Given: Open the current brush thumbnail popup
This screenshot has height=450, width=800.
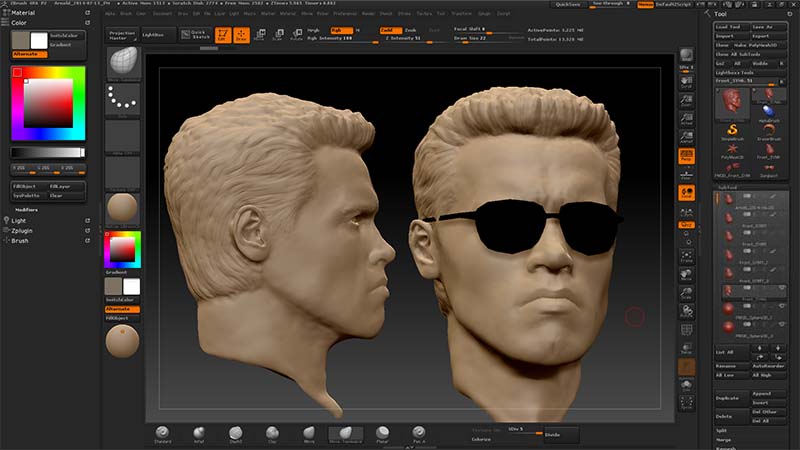Looking at the screenshot, I should (x=123, y=63).
